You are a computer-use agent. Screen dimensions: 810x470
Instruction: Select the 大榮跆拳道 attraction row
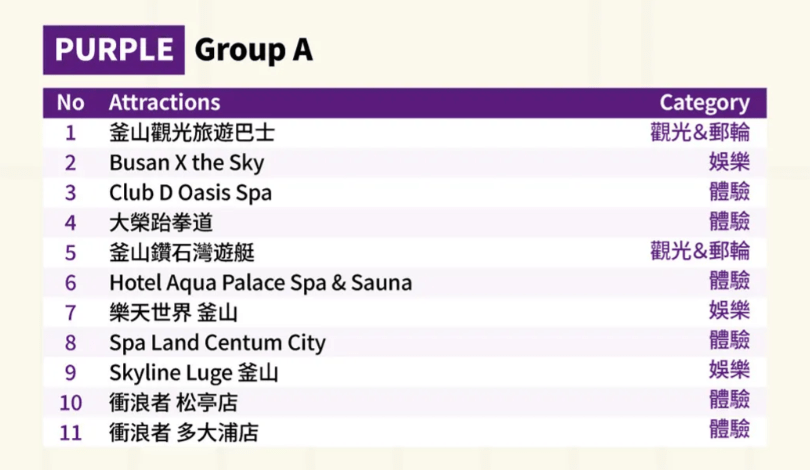coord(160,223)
